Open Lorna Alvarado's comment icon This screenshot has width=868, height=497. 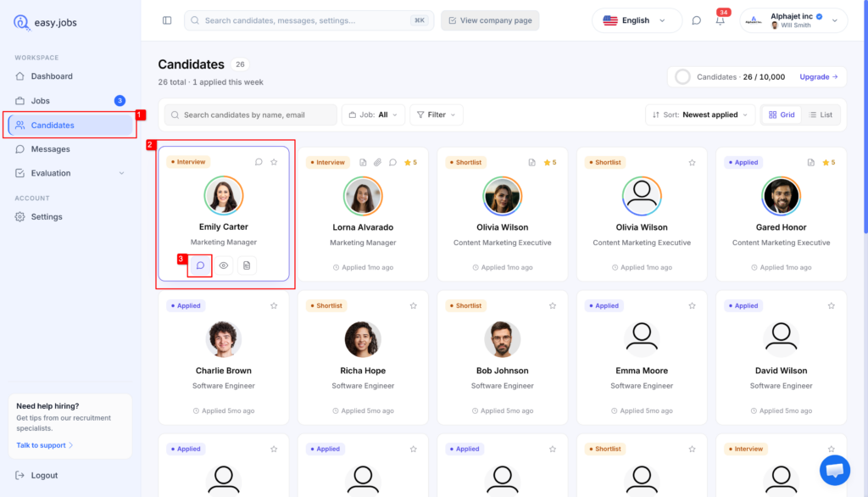point(392,162)
